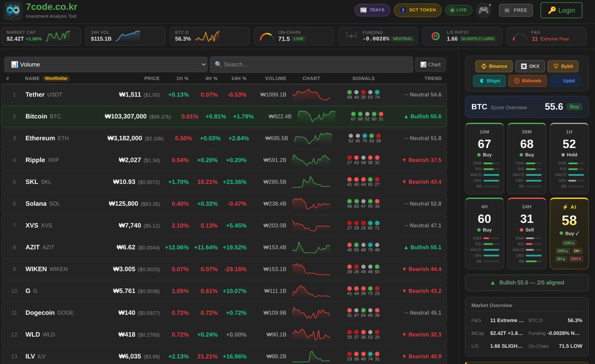Click Solana signal dots
Screen dimensions: 595x364
tap(363, 204)
